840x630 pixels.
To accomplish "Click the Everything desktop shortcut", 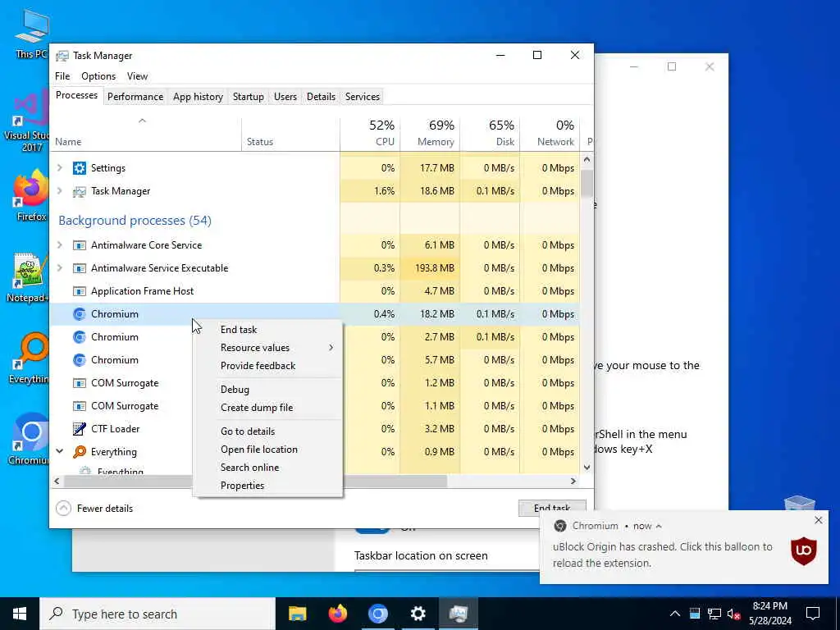I will [x=30, y=358].
